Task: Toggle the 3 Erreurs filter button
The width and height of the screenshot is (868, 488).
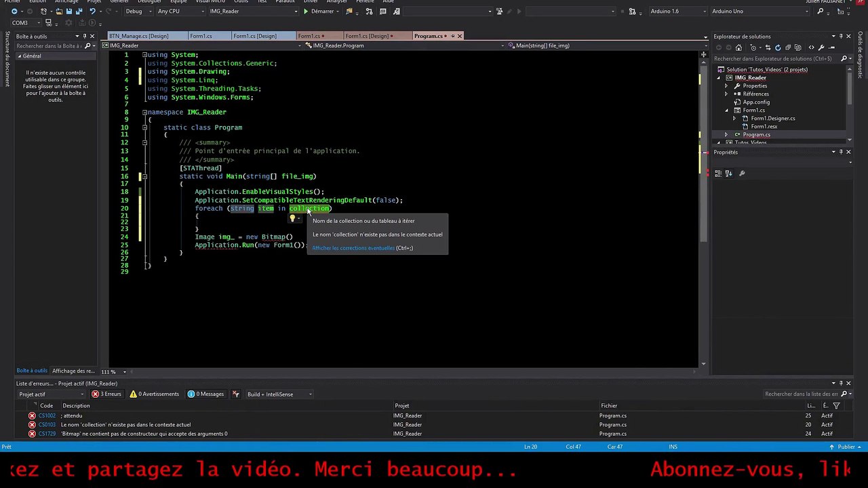Action: coord(106,394)
